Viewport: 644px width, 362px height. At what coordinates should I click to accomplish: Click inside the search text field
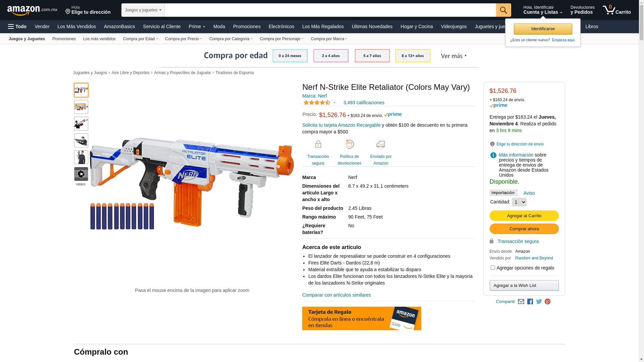pos(330,10)
